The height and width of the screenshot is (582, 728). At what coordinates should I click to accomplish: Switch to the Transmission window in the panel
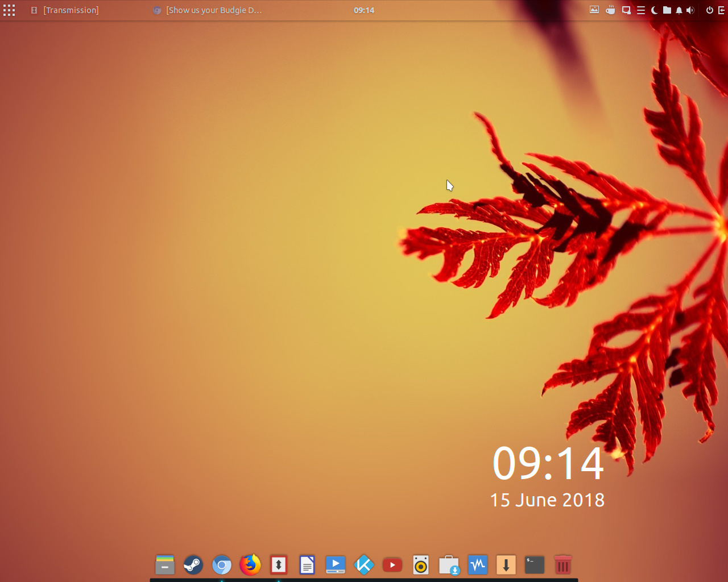click(65, 10)
